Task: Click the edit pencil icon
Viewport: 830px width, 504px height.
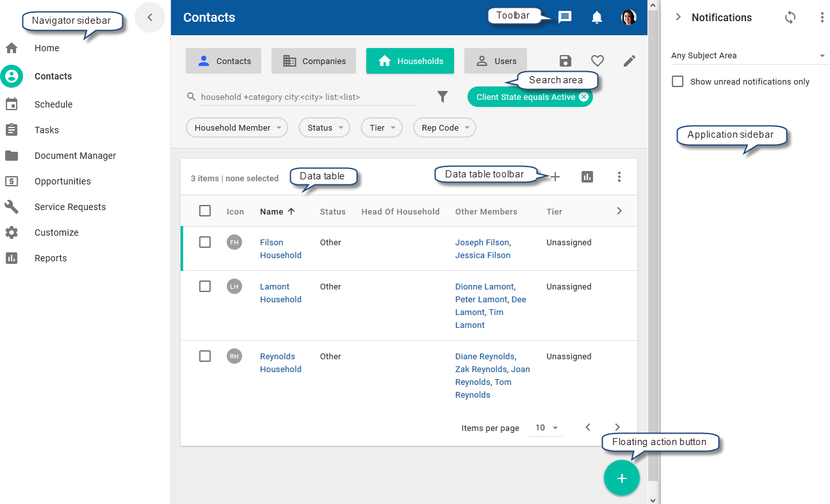Action: (x=629, y=60)
